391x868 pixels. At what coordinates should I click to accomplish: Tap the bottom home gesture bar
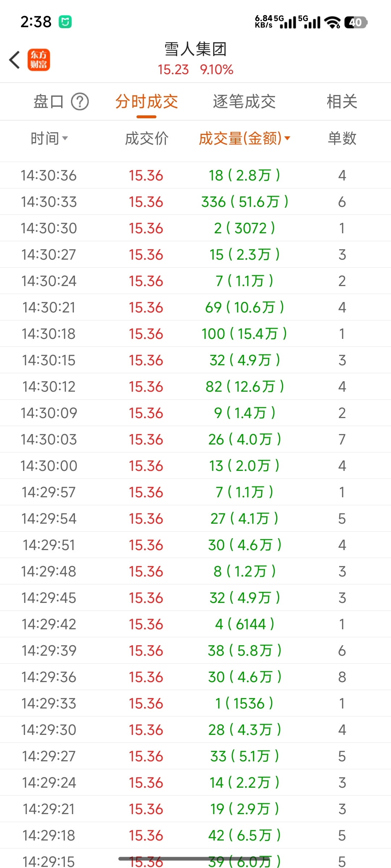(x=195, y=858)
